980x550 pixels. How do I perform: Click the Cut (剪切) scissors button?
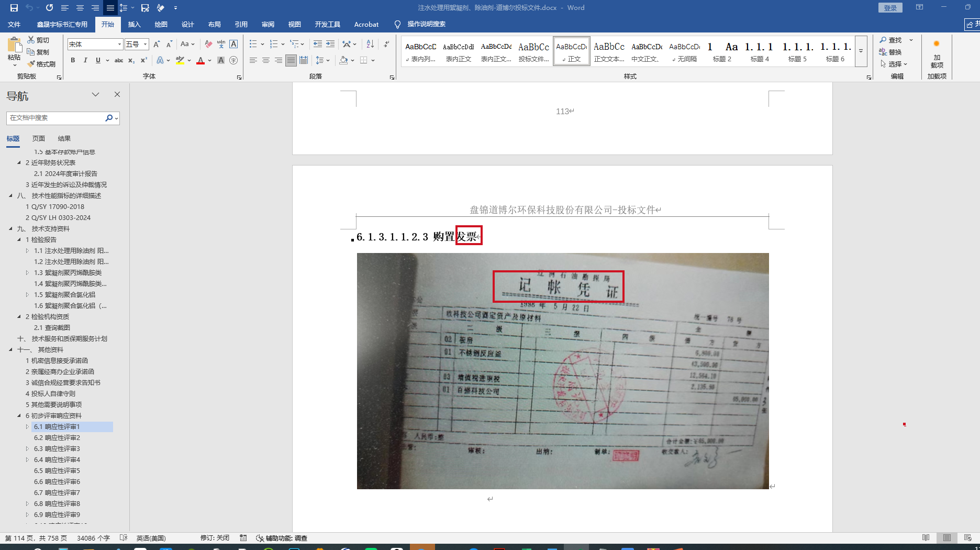coord(38,40)
